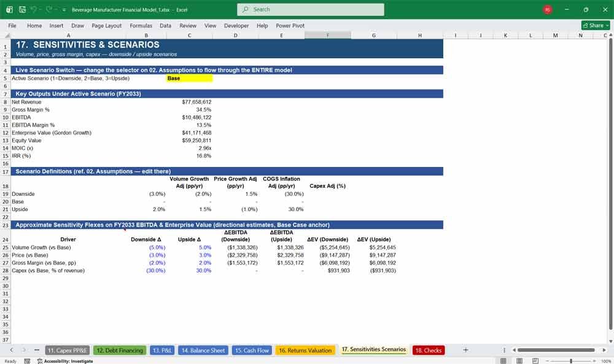
Task: Open the red 18. Checks sheet tab
Action: click(429, 350)
